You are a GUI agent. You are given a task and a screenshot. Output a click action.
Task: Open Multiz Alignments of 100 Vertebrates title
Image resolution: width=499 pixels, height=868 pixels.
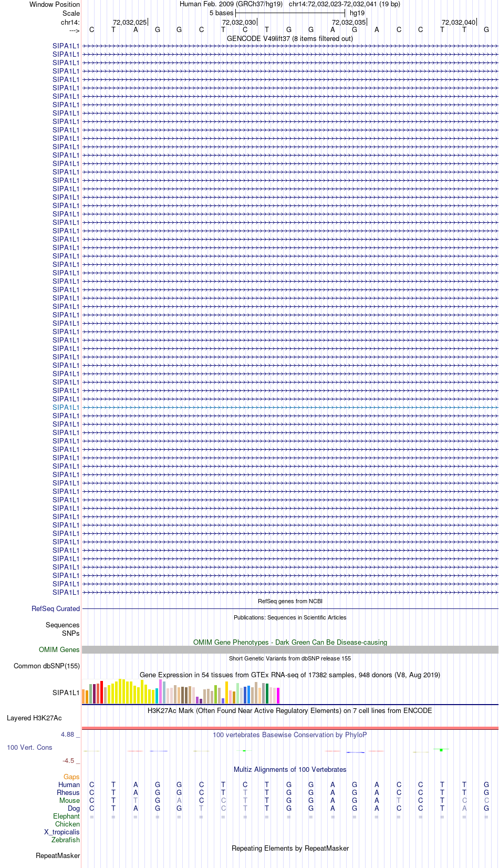pos(290,769)
